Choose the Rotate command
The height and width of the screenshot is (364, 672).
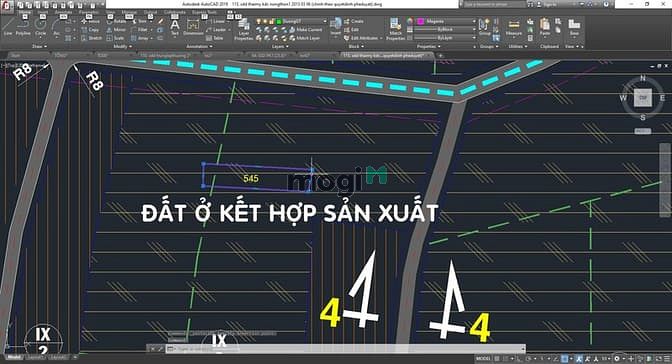point(116,21)
